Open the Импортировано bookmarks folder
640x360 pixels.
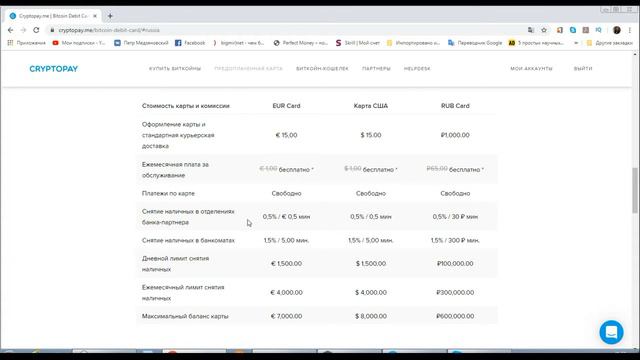(x=413, y=43)
